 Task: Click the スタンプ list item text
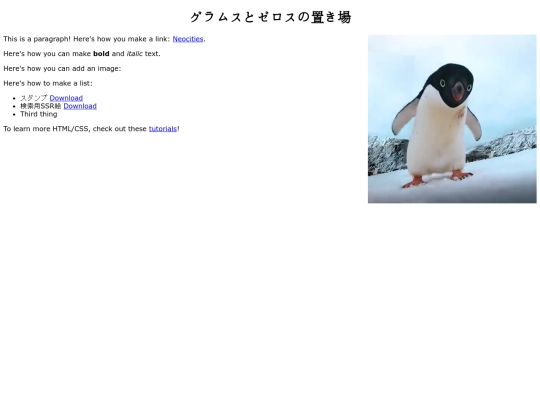pyautogui.click(x=34, y=98)
